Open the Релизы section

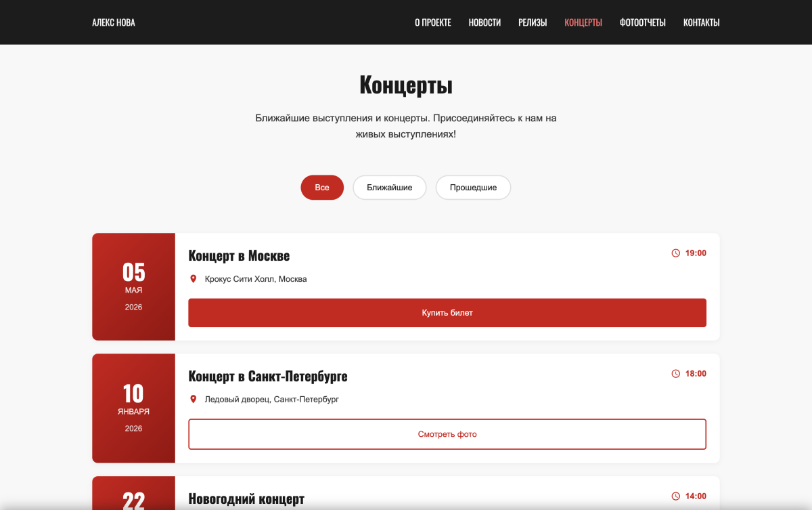(533, 22)
